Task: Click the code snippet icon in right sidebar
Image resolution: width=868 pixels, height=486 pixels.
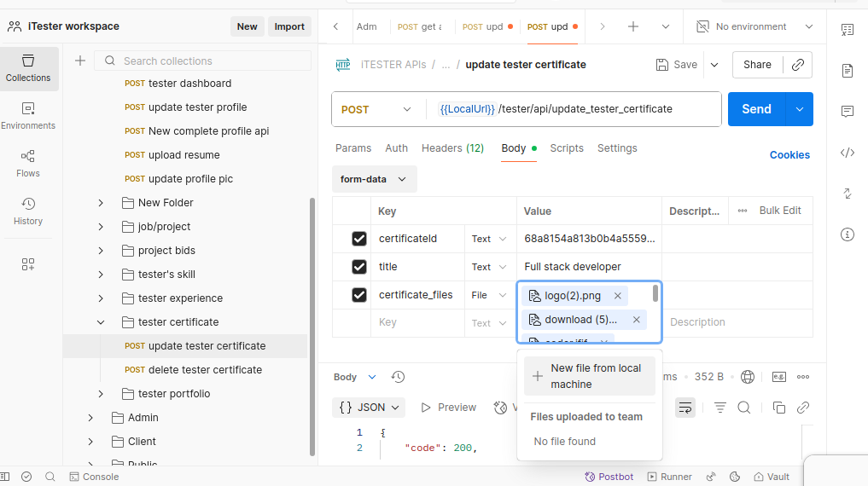Action: tap(847, 153)
